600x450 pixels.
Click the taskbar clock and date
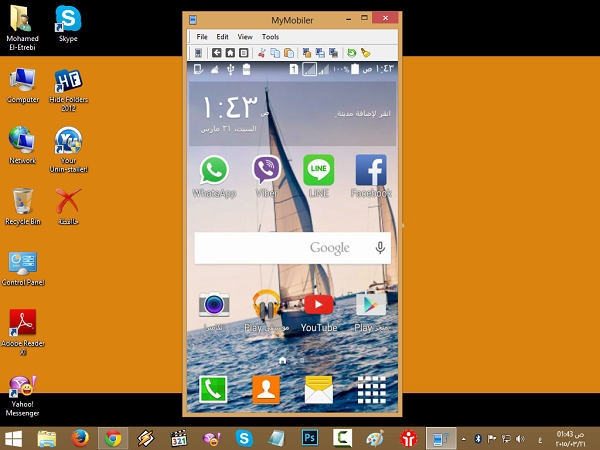570,439
